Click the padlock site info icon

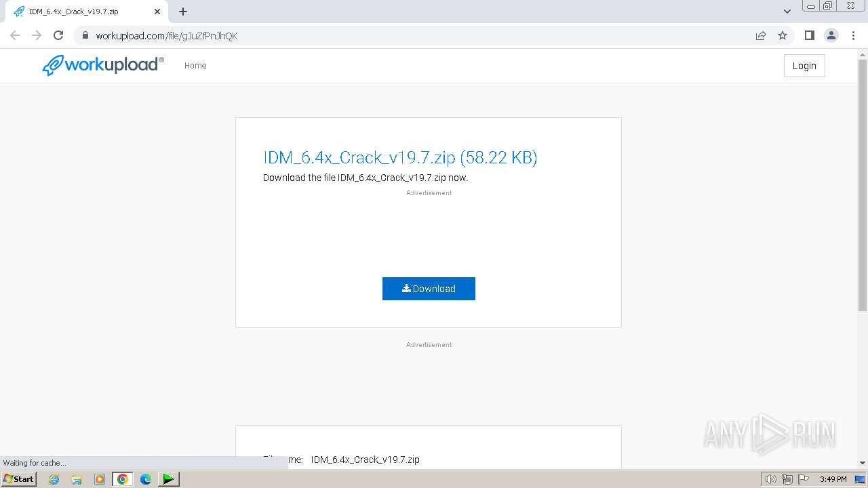[85, 35]
